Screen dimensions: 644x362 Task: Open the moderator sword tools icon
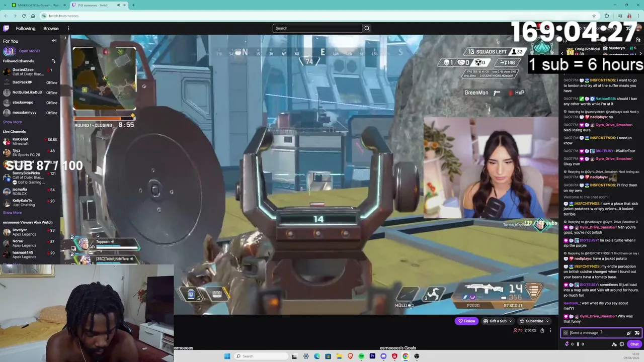pos(614,344)
